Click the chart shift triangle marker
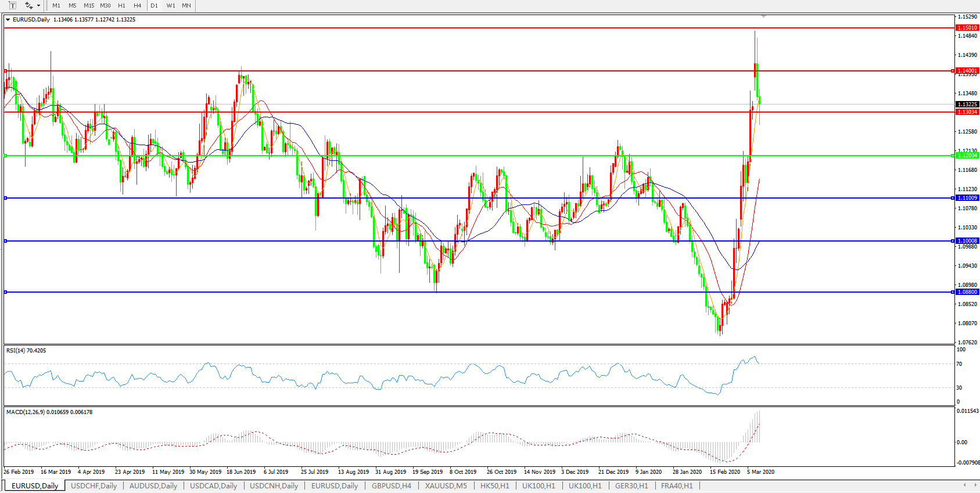The height and width of the screenshot is (493, 980). point(763,16)
